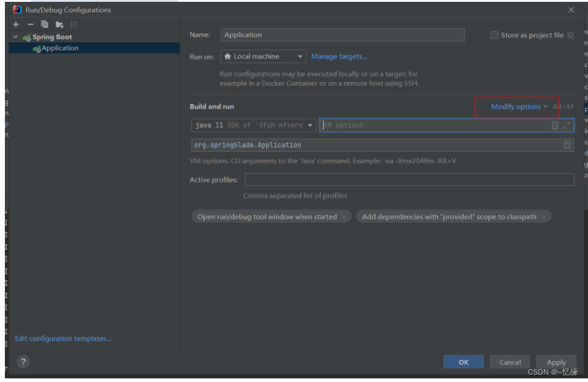588x382 pixels.
Task: Click into the Active profiles field
Action: pos(409,179)
